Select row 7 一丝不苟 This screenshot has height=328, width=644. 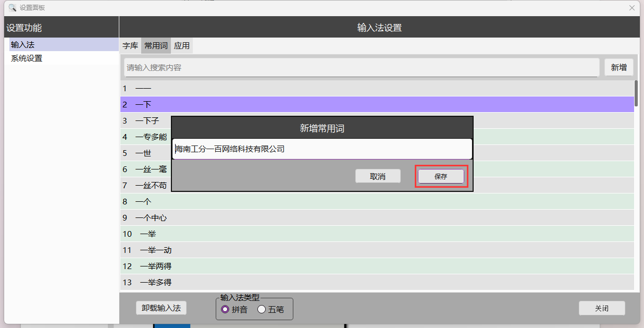click(145, 185)
